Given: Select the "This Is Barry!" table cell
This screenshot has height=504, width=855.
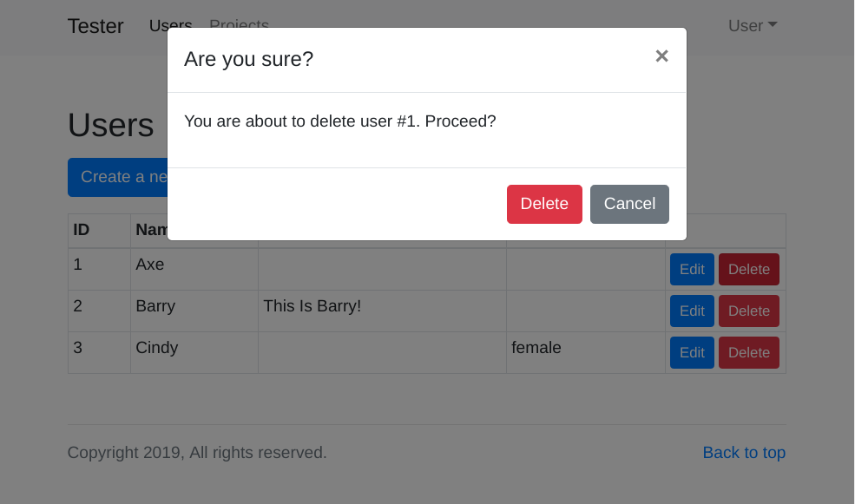Looking at the screenshot, I should (312, 306).
